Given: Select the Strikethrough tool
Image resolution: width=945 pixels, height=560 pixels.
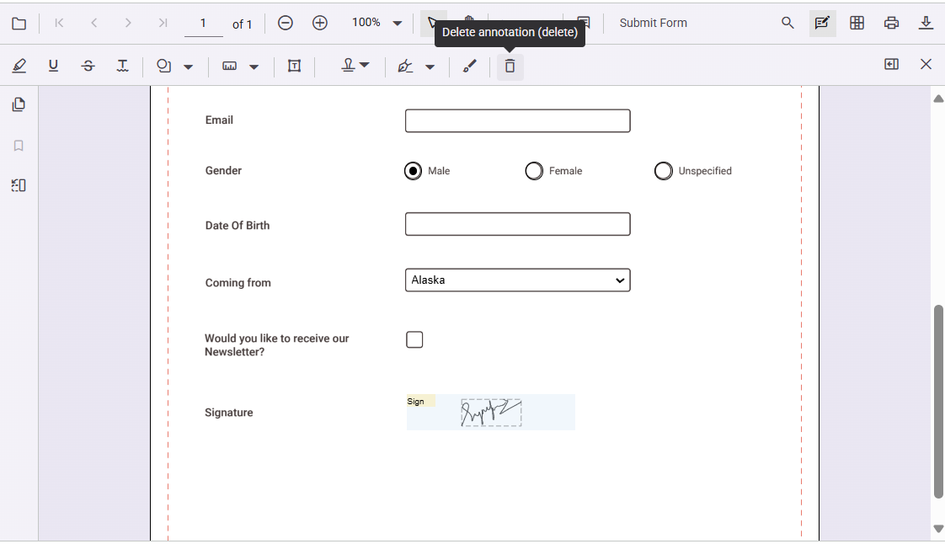Looking at the screenshot, I should tap(88, 64).
